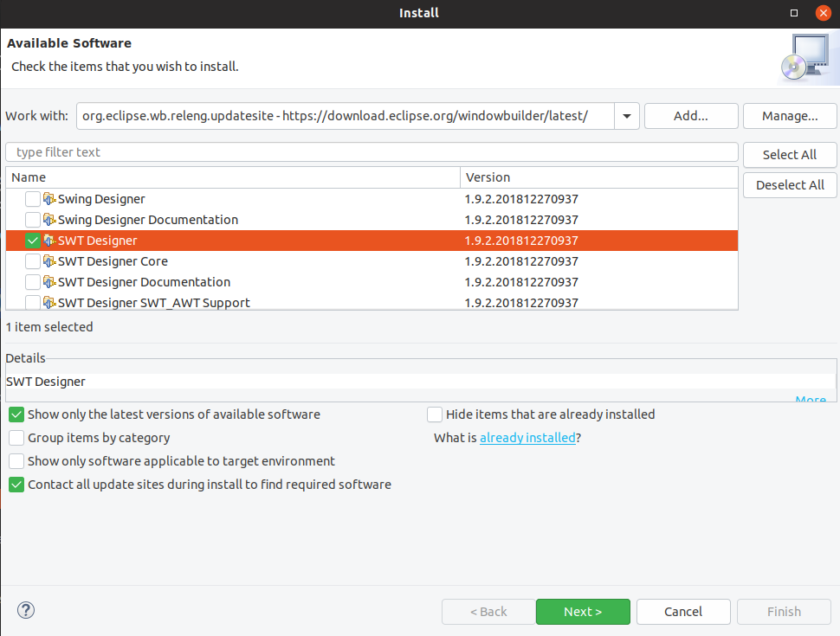
Task: Click the install wizard CD and monitor image
Action: [x=807, y=58]
